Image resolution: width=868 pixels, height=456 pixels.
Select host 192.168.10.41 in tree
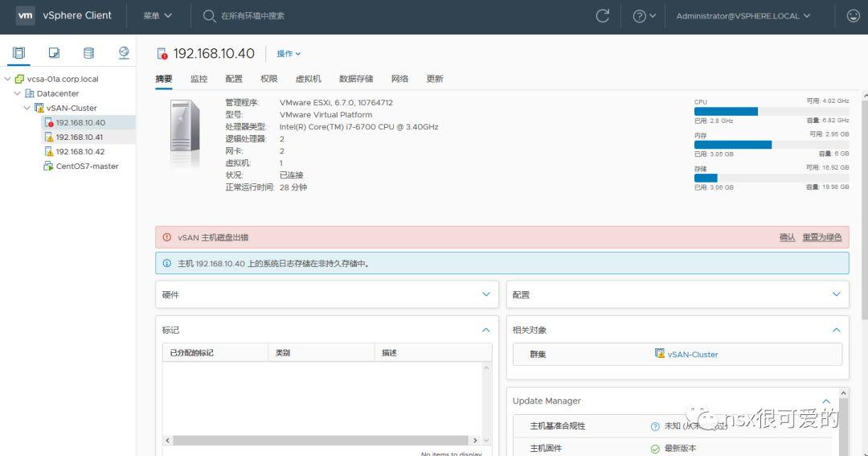point(79,137)
